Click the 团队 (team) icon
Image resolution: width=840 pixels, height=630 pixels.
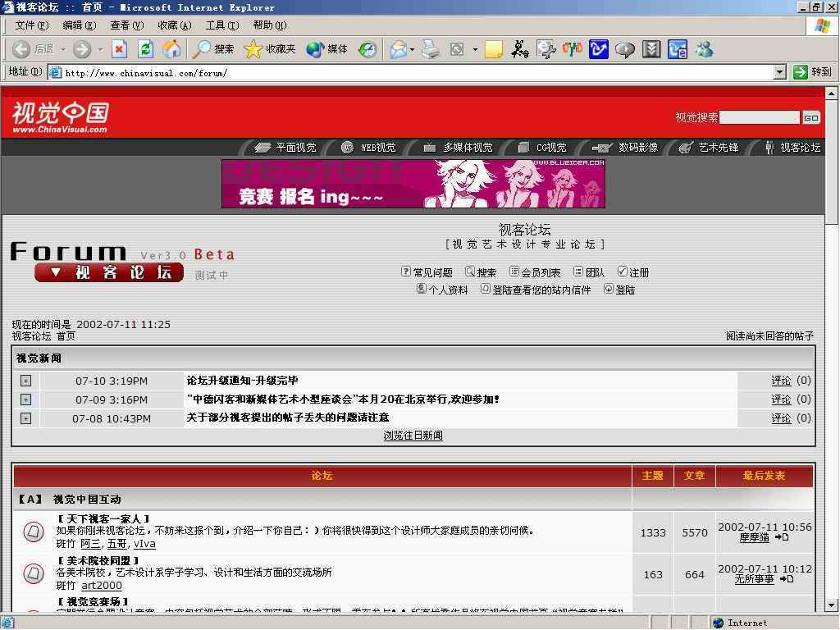[x=577, y=271]
